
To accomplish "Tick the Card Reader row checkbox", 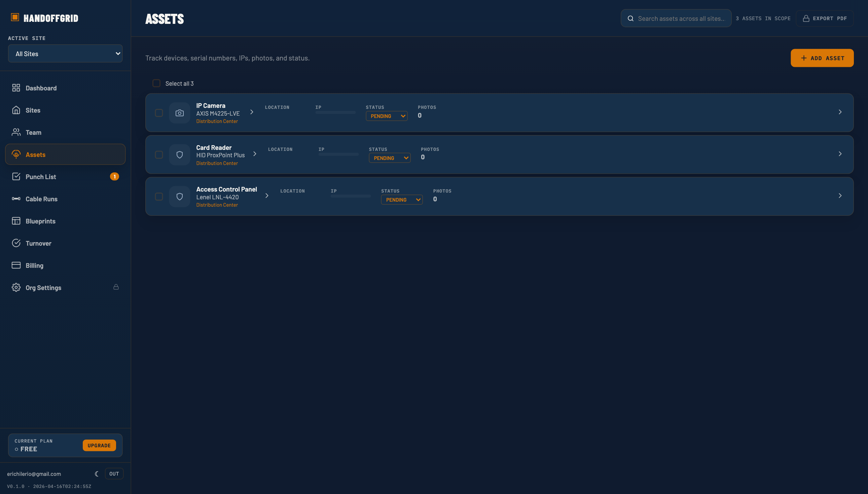I will click(158, 154).
